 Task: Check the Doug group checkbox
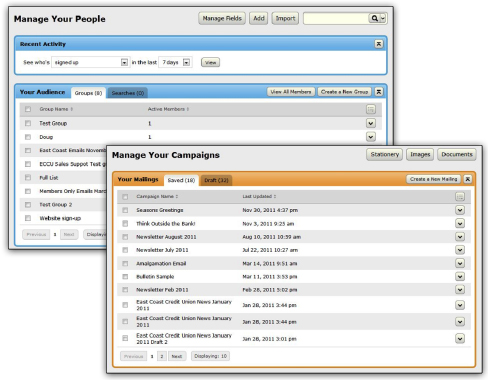pyautogui.click(x=28, y=137)
